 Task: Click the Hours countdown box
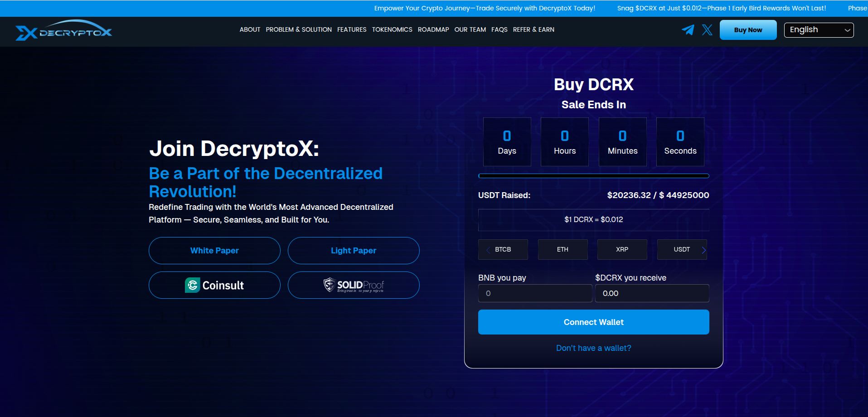point(565,142)
